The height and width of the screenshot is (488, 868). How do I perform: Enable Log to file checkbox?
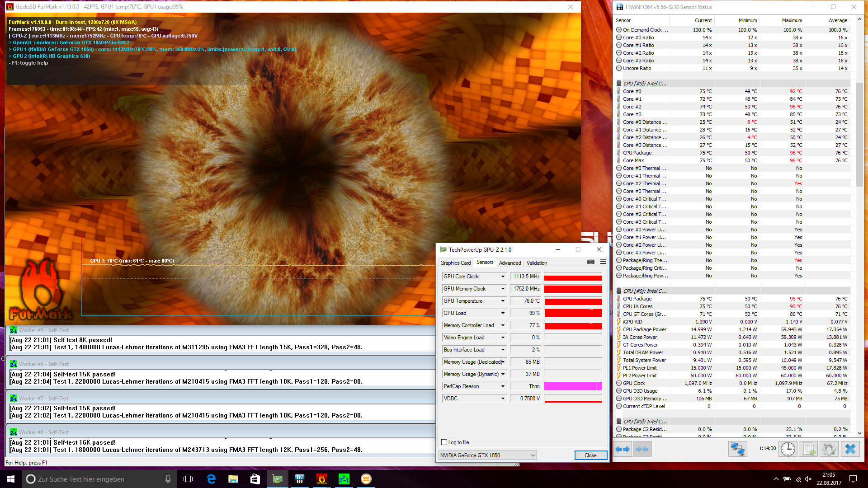coord(444,442)
